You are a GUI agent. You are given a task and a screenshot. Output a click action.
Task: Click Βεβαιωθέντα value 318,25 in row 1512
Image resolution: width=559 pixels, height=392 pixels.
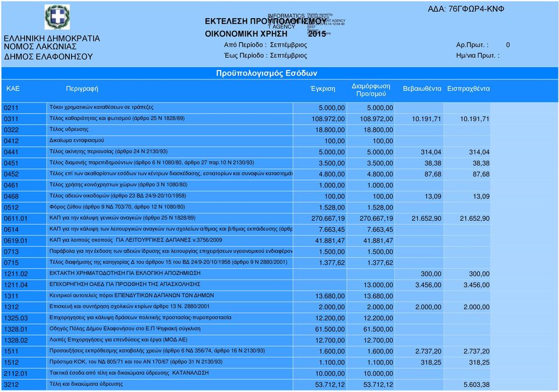(x=431, y=362)
